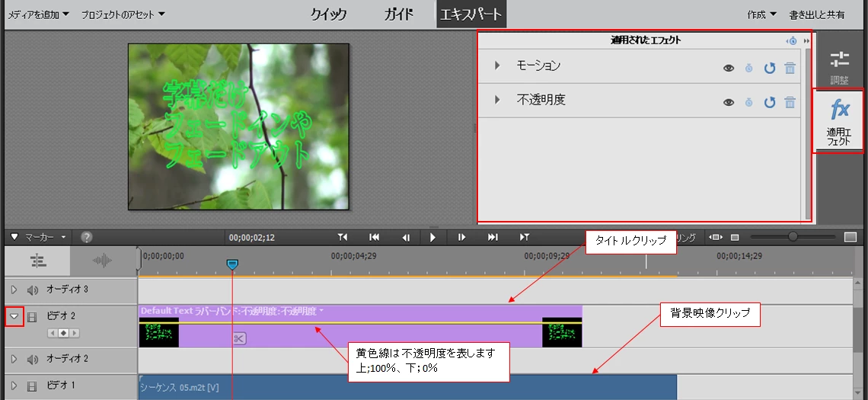Click filmstrip icon on ビデオ 2
This screenshot has height=400, width=868.
[32, 317]
